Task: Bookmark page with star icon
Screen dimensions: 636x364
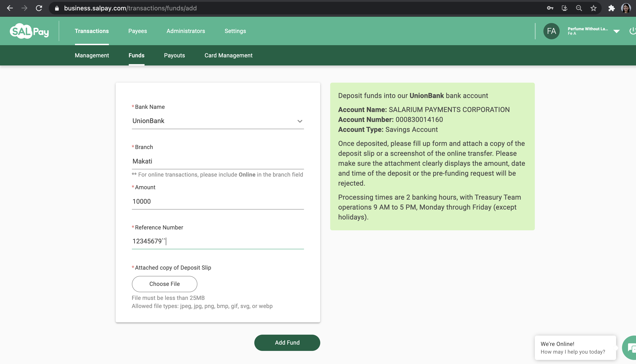Action: (x=593, y=8)
